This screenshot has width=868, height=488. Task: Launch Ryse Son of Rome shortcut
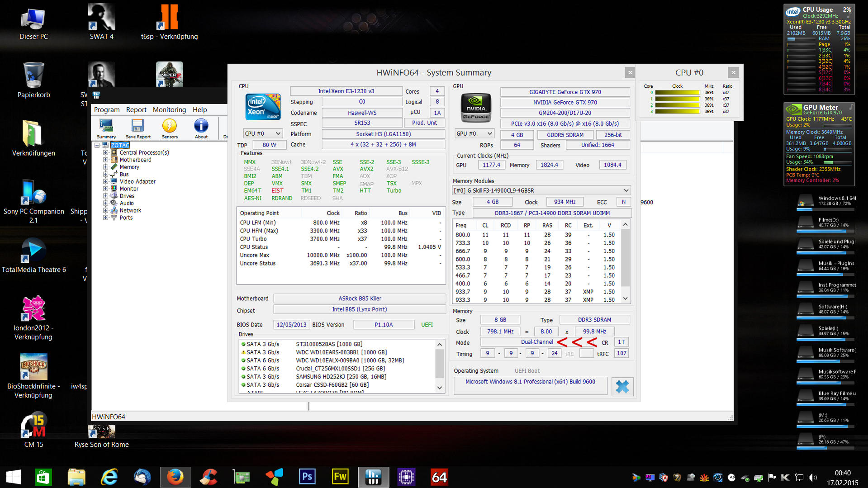pyautogui.click(x=101, y=437)
